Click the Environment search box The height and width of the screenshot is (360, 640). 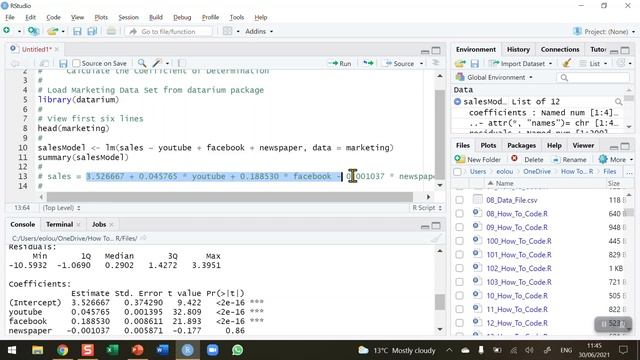pos(593,77)
